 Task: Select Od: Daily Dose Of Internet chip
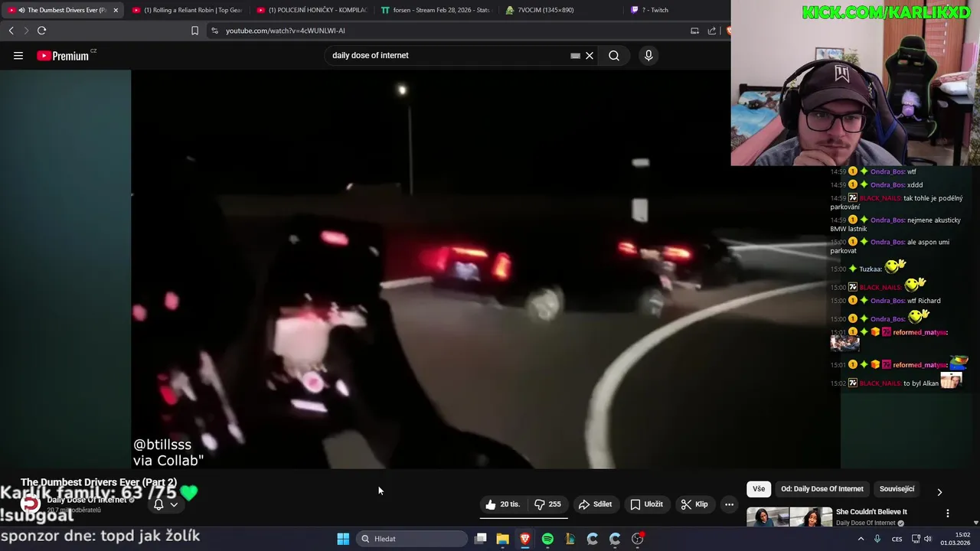(822, 489)
